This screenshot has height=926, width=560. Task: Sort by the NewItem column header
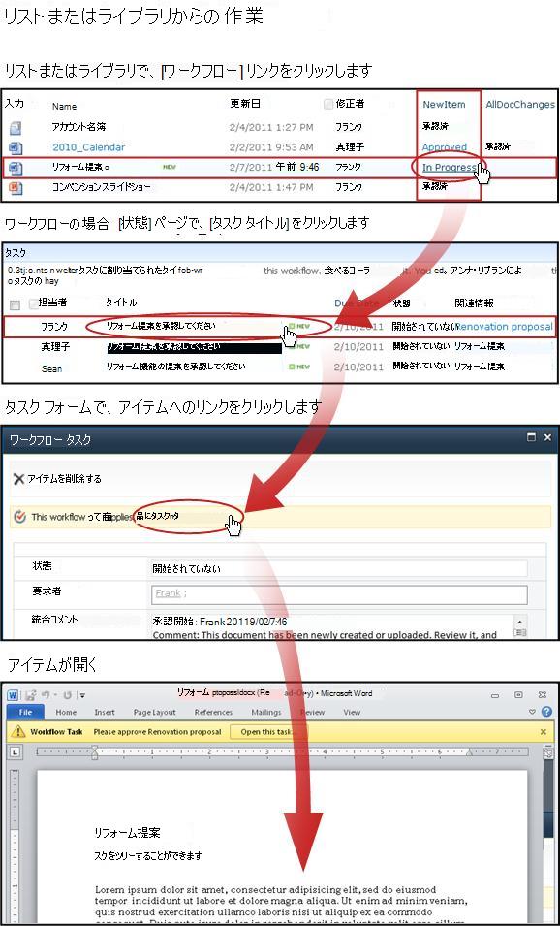[444, 105]
